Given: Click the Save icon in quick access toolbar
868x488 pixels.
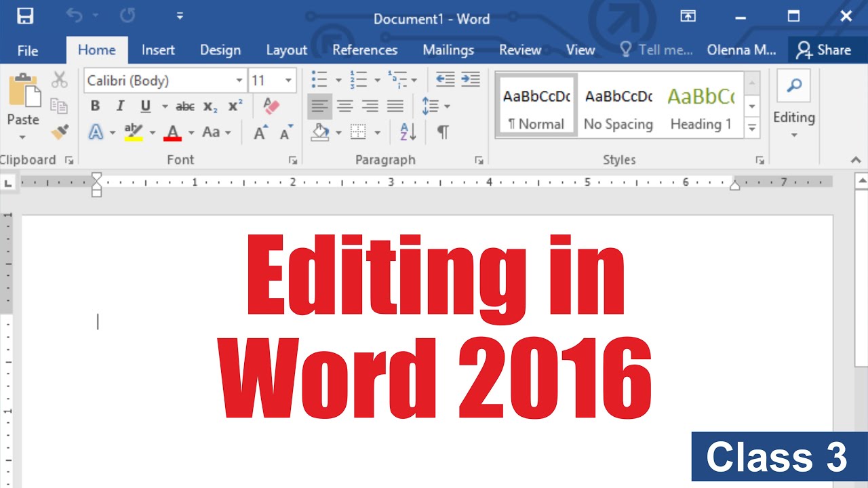Looking at the screenshot, I should (x=25, y=16).
